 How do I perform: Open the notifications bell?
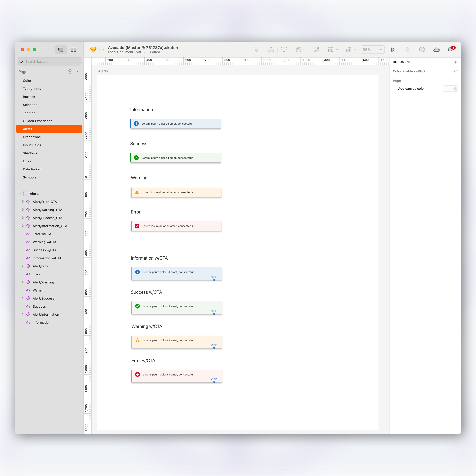click(x=450, y=50)
